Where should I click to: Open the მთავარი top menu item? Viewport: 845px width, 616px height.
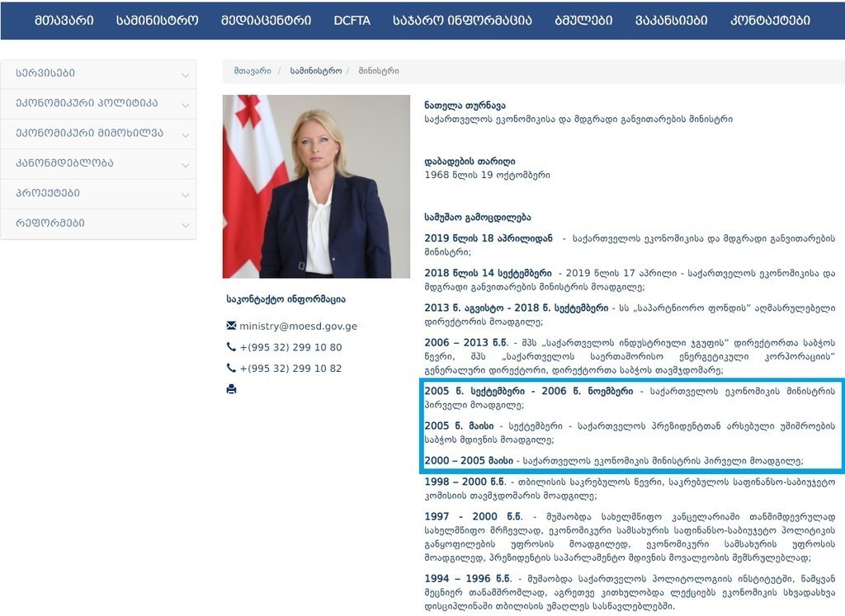pyautogui.click(x=64, y=21)
